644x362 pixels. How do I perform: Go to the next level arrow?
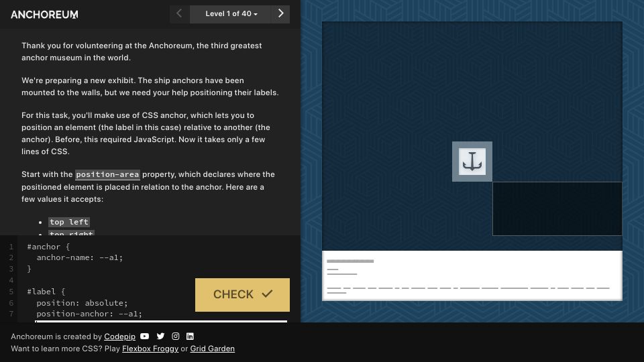(281, 14)
